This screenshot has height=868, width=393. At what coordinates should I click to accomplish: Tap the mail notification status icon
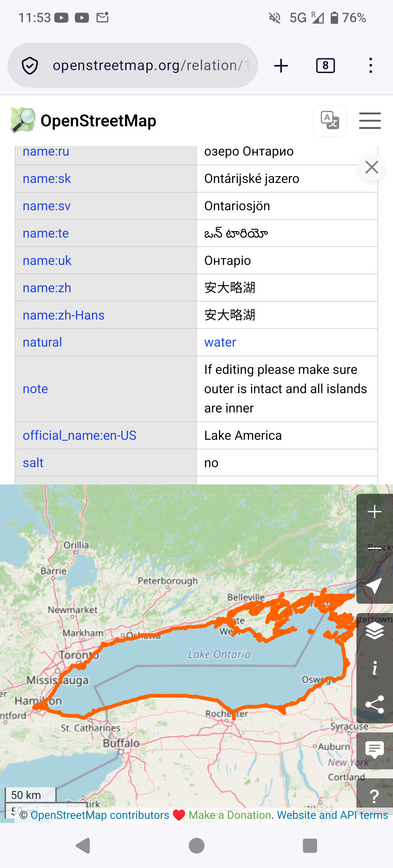pos(103,17)
